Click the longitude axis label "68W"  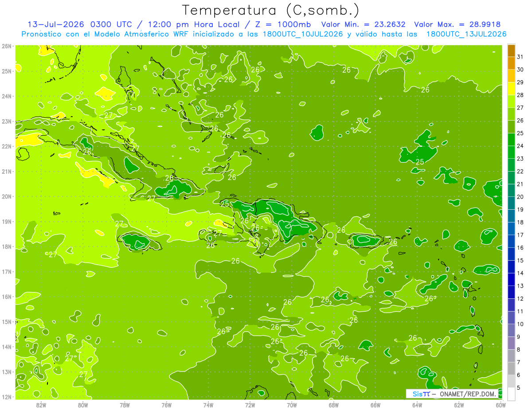[334, 405]
